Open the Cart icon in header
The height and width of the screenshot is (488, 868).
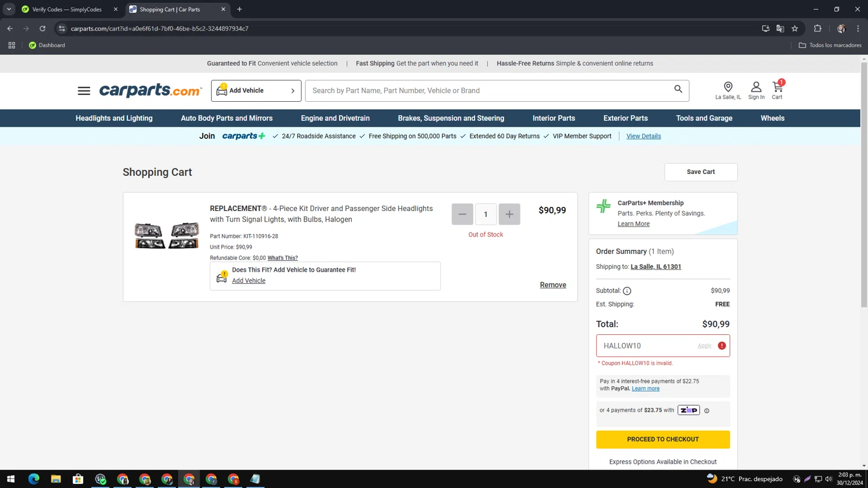777,90
